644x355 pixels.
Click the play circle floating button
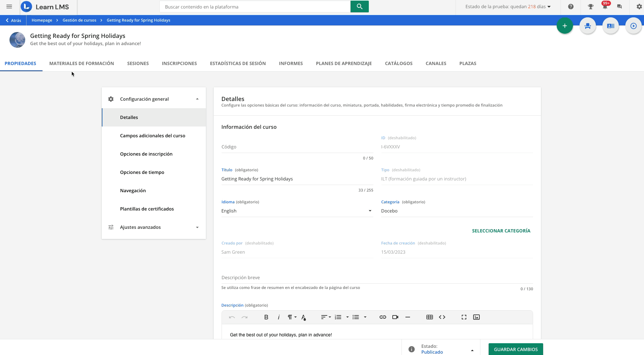[634, 26]
